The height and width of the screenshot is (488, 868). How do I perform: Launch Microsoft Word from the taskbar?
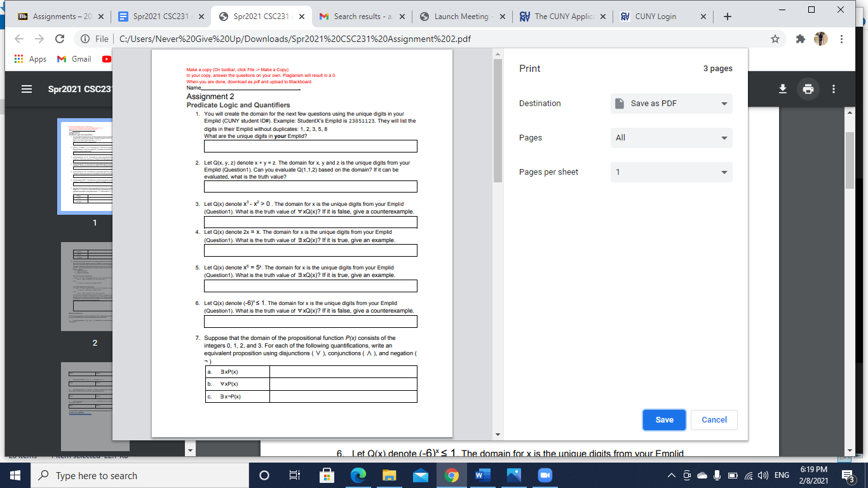point(482,475)
